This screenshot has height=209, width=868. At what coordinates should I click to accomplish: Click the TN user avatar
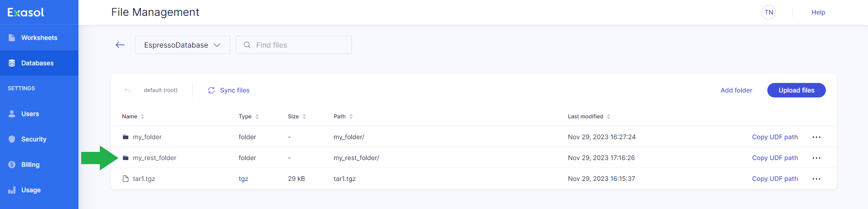click(769, 12)
